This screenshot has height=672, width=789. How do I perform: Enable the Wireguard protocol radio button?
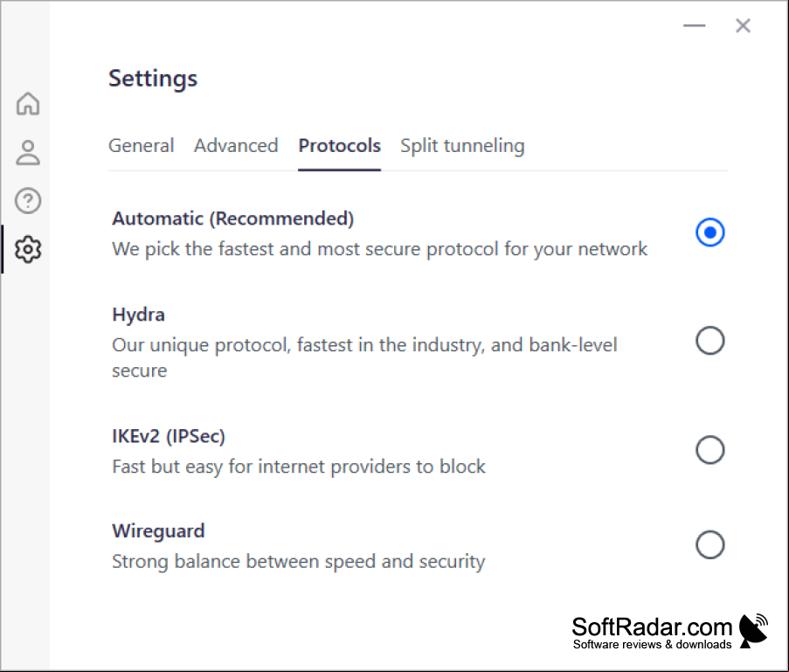[x=710, y=544]
